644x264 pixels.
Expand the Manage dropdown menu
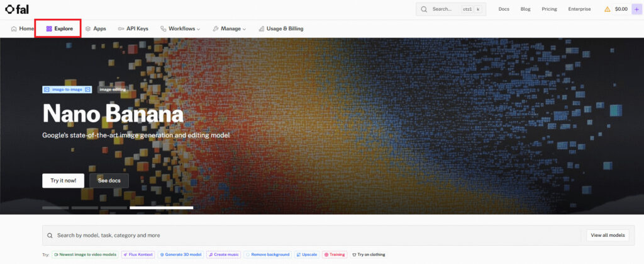[230, 28]
